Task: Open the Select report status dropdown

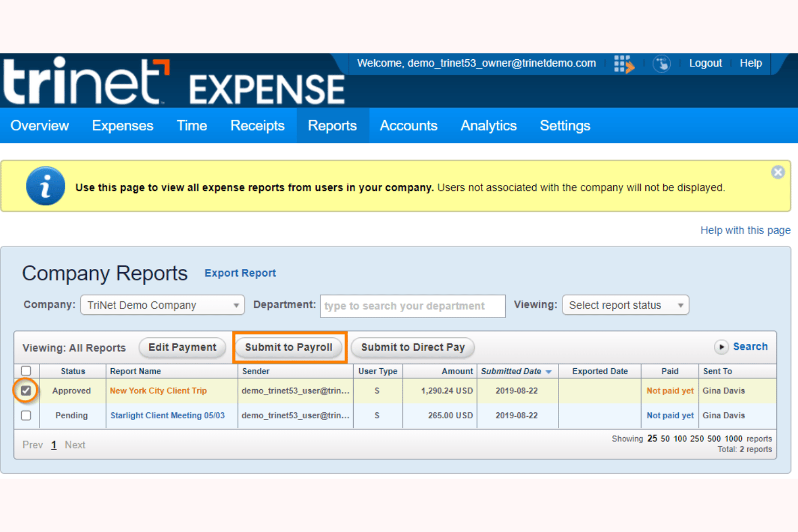Action: (x=625, y=305)
